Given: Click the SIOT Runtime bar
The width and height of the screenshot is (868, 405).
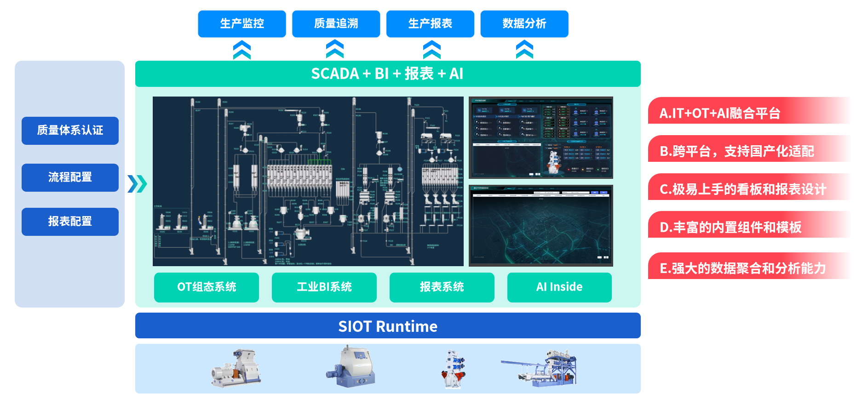Looking at the screenshot, I should point(388,326).
